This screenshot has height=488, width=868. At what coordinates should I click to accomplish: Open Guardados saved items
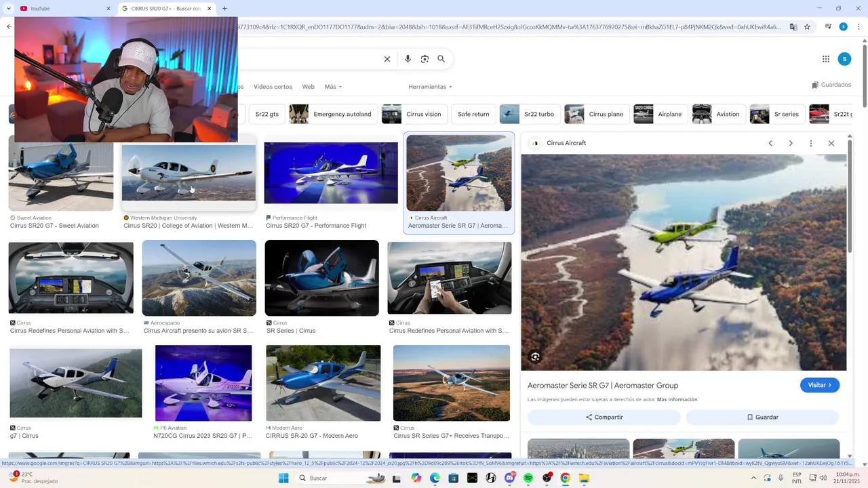(831, 85)
